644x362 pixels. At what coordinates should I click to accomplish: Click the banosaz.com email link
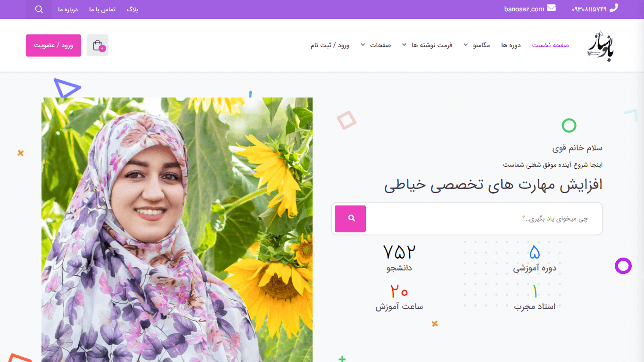click(x=524, y=9)
